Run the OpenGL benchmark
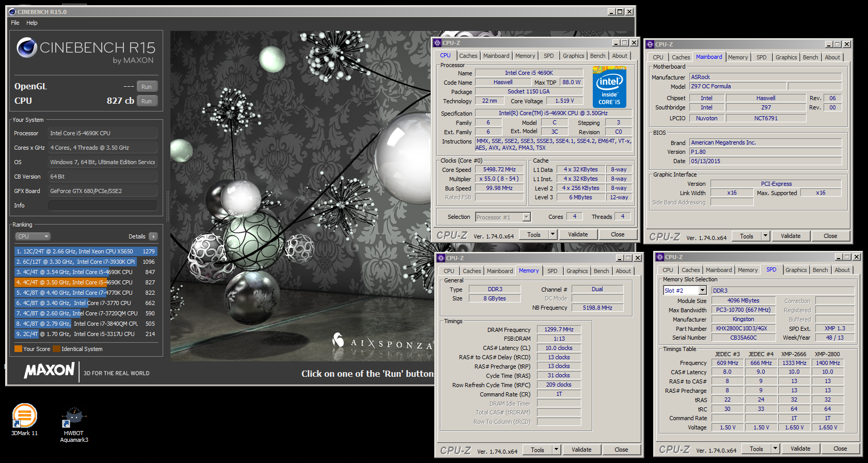 [147, 87]
